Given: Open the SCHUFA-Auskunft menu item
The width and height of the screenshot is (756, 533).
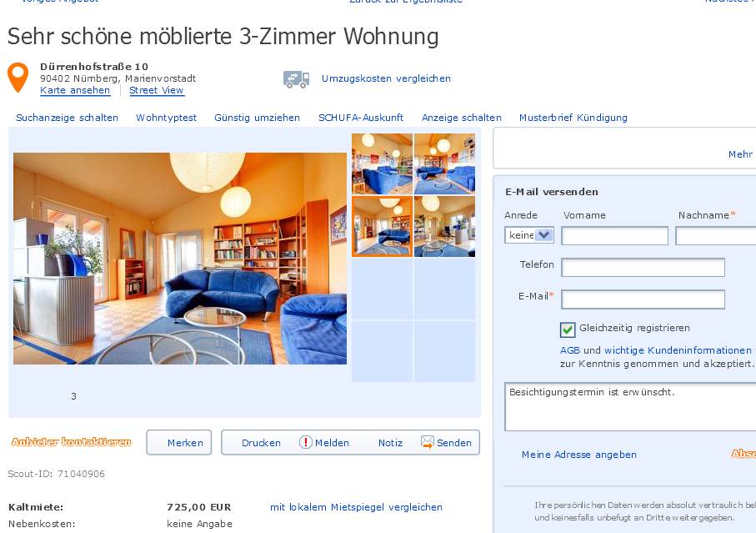Looking at the screenshot, I should (x=361, y=118).
